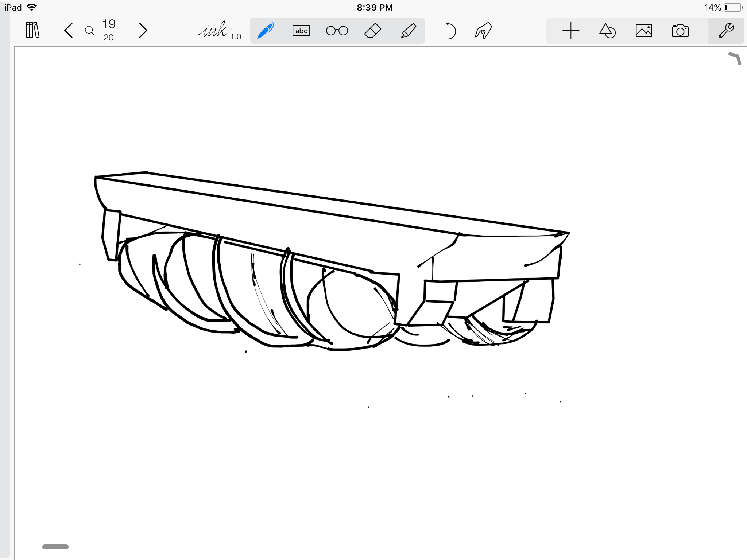747x560 pixels.
Task: Open the wrench settings menu
Action: click(726, 31)
